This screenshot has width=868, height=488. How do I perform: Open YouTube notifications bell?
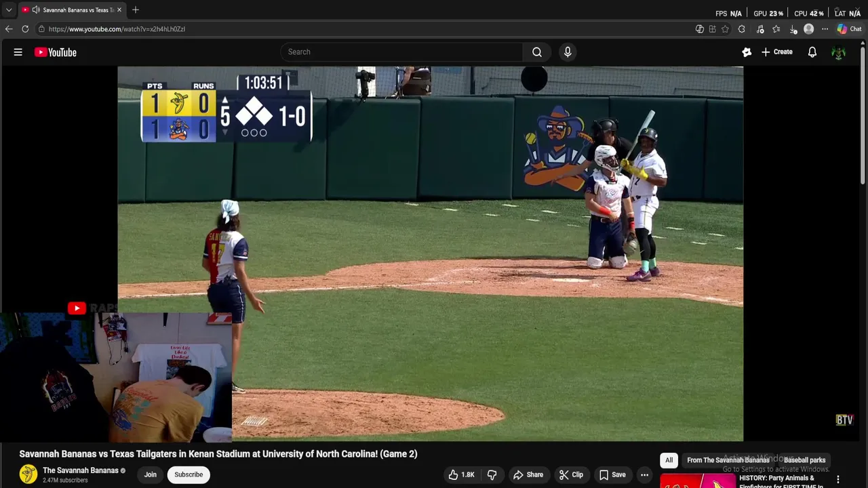coord(812,52)
